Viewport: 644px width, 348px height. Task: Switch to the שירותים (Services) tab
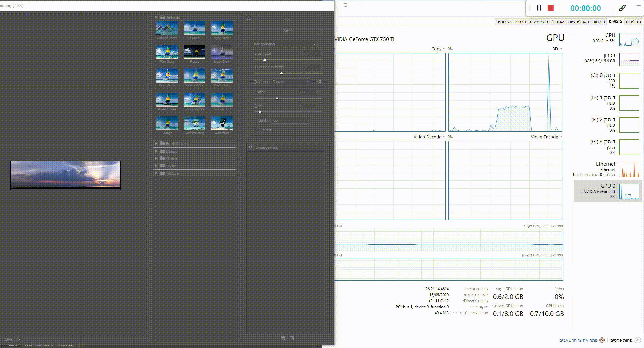point(503,22)
